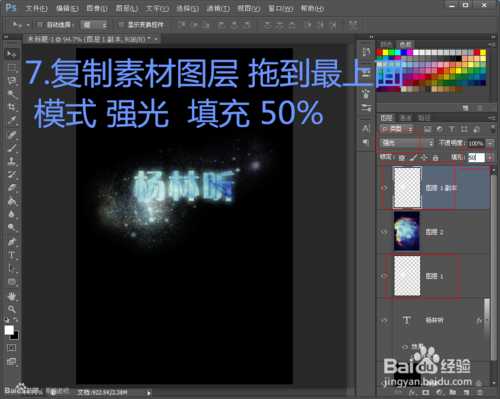Select the Dodge tool
The image size is (500, 399).
[x=12, y=227]
